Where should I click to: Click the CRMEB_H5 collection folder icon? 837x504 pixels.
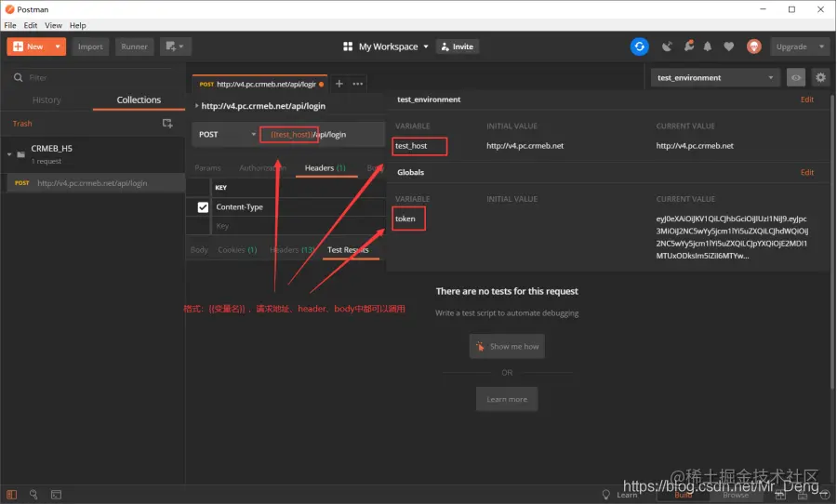20,154
